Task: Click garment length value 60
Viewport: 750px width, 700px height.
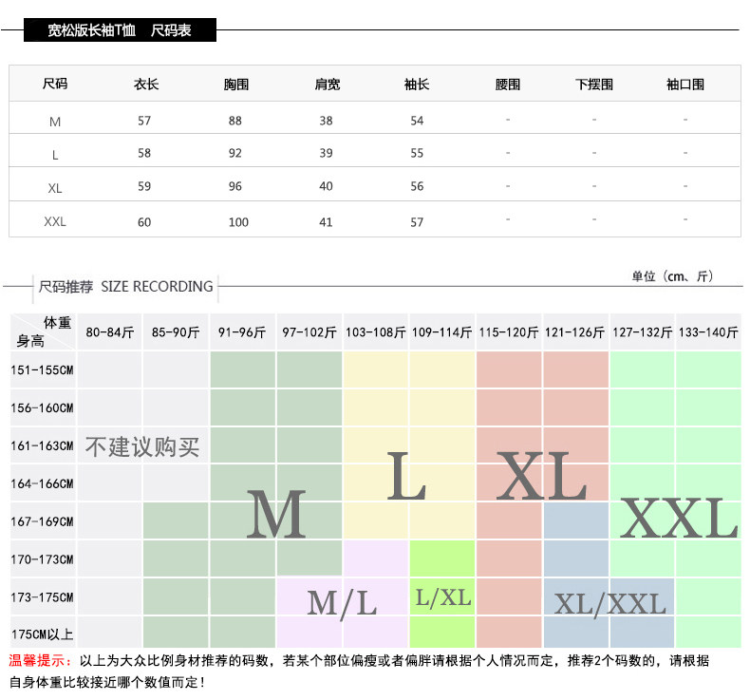Action: coord(144,222)
